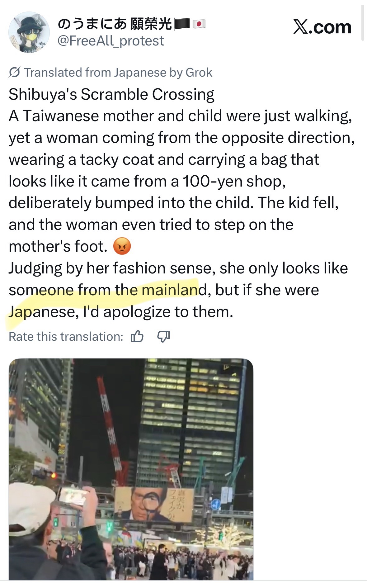The width and height of the screenshot is (367, 588).
Task: Open the @FreeAll_protest handle link
Action: point(111,41)
